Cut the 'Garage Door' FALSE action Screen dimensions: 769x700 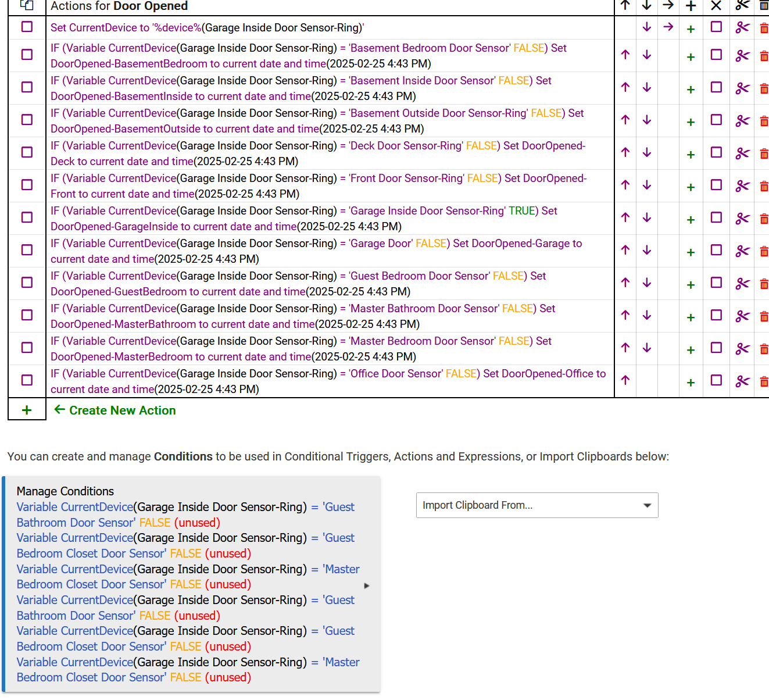point(742,251)
